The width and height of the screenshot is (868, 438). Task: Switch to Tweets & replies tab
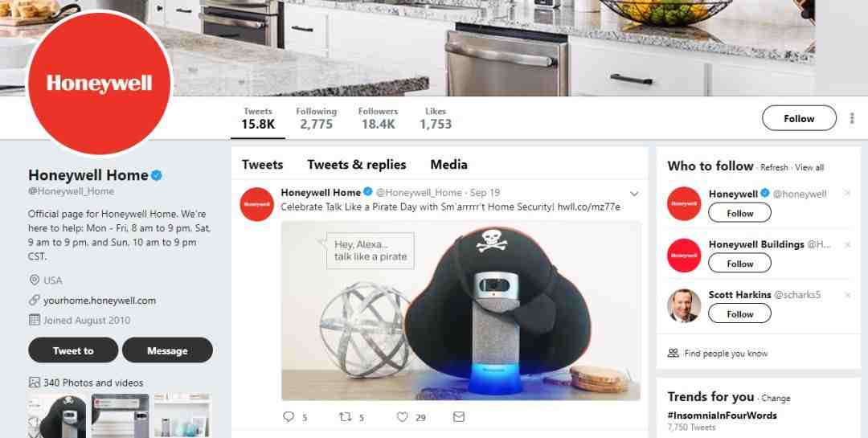coord(357,165)
